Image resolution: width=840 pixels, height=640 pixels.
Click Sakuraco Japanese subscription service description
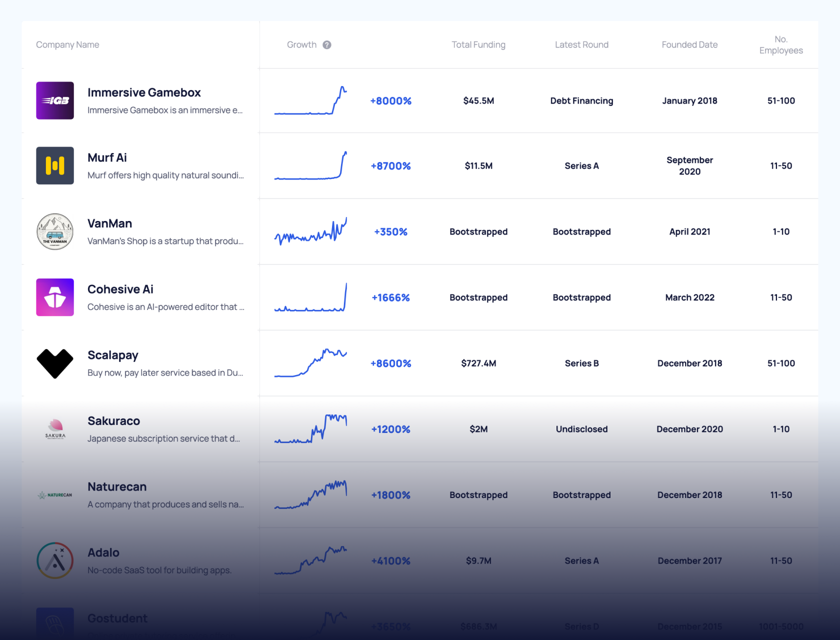163,439
